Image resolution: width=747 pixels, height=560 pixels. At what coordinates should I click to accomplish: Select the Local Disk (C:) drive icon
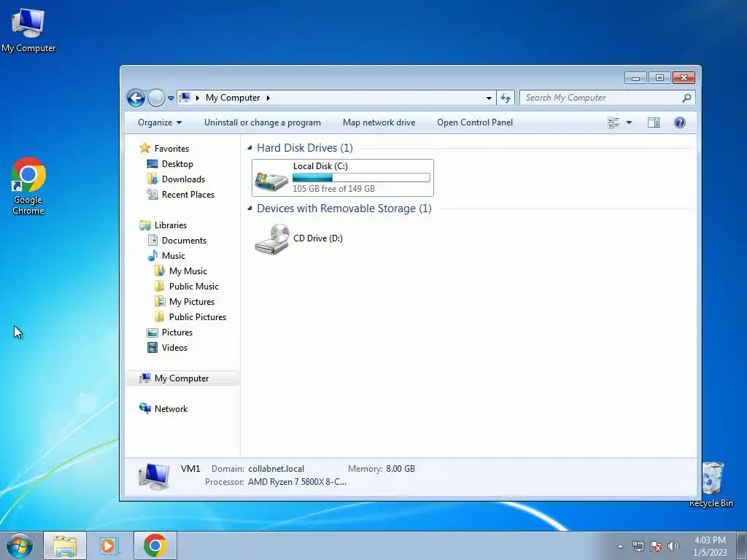(x=271, y=181)
